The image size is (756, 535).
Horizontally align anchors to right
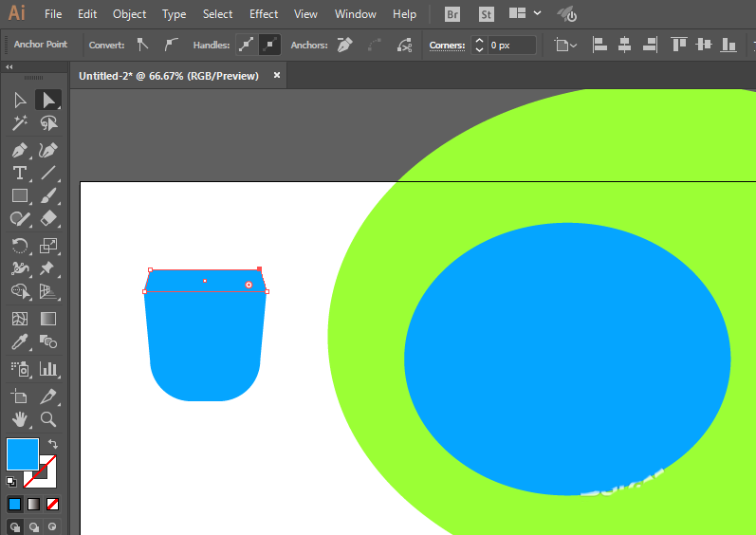click(650, 45)
